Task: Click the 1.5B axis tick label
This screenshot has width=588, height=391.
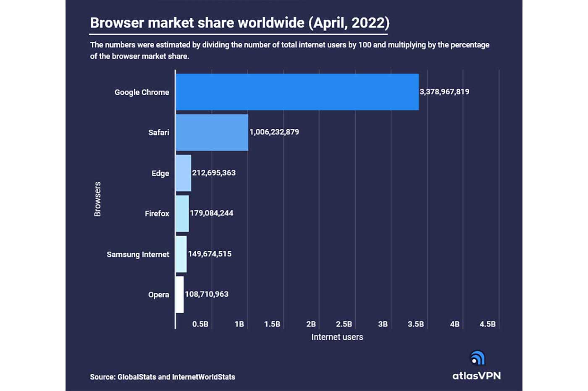Action: (272, 324)
